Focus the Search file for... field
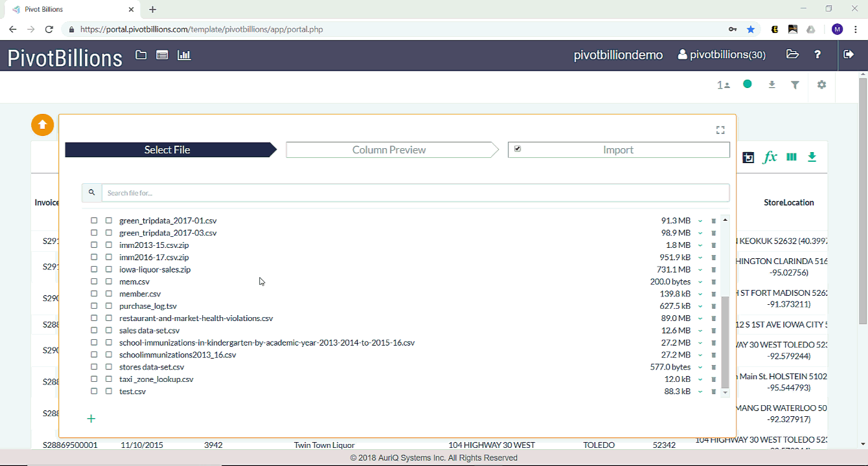 click(415, 193)
